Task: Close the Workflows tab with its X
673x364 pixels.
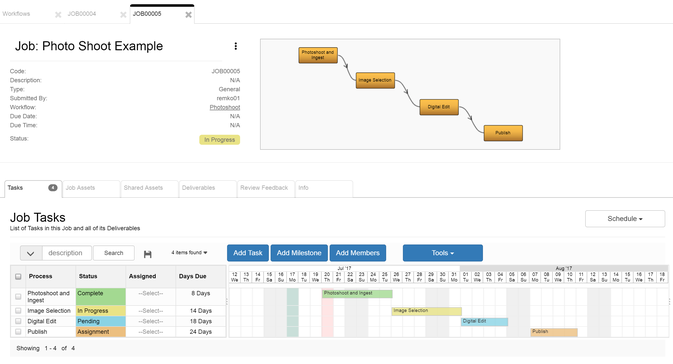Action: tap(58, 15)
